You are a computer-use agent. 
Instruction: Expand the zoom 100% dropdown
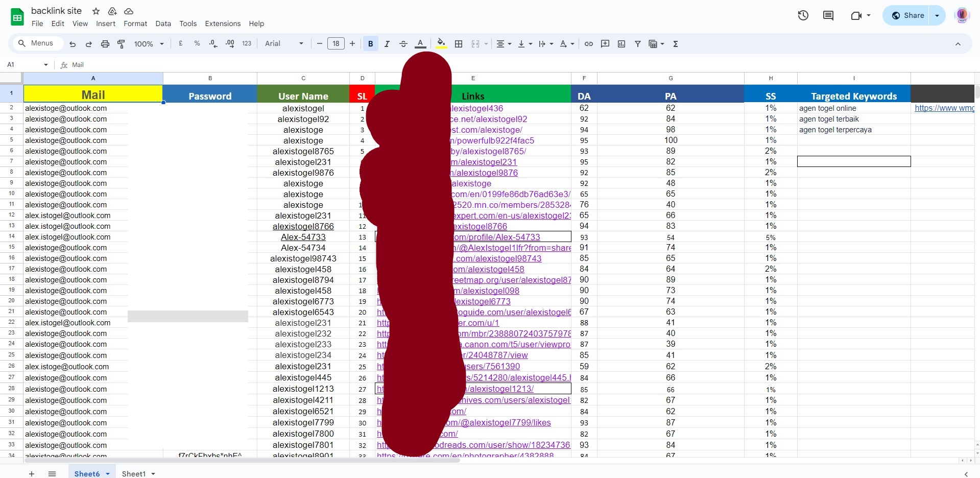click(149, 44)
